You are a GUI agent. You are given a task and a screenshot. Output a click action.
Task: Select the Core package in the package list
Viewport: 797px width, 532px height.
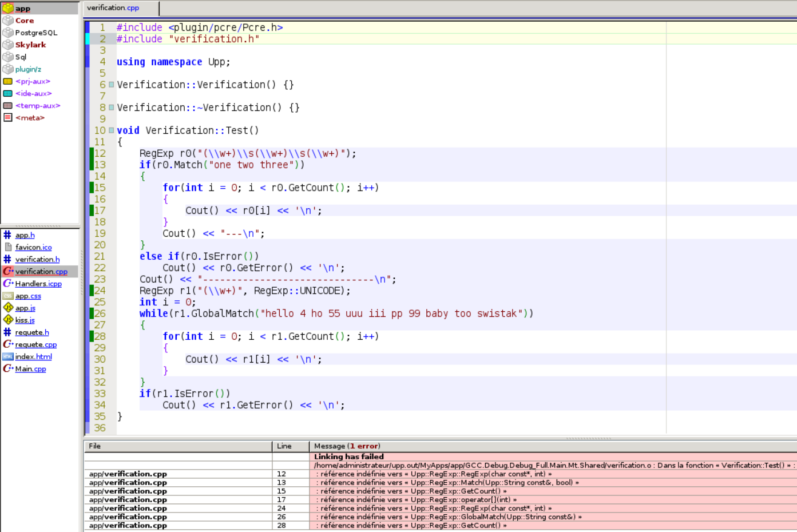coord(25,21)
